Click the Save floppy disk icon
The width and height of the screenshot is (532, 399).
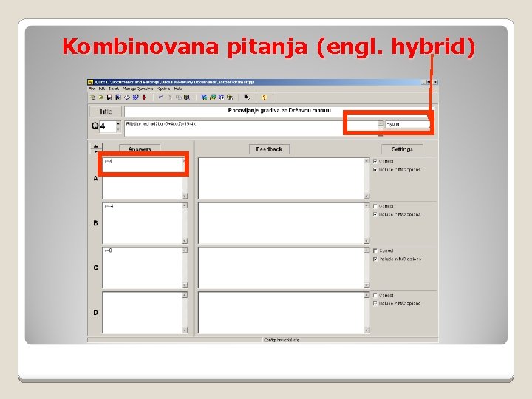109,98
